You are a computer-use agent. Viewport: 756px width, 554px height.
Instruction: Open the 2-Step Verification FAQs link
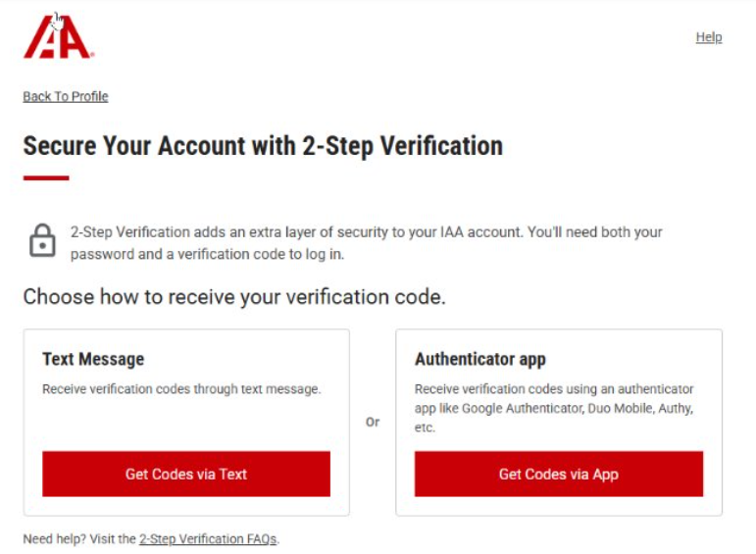(x=208, y=538)
